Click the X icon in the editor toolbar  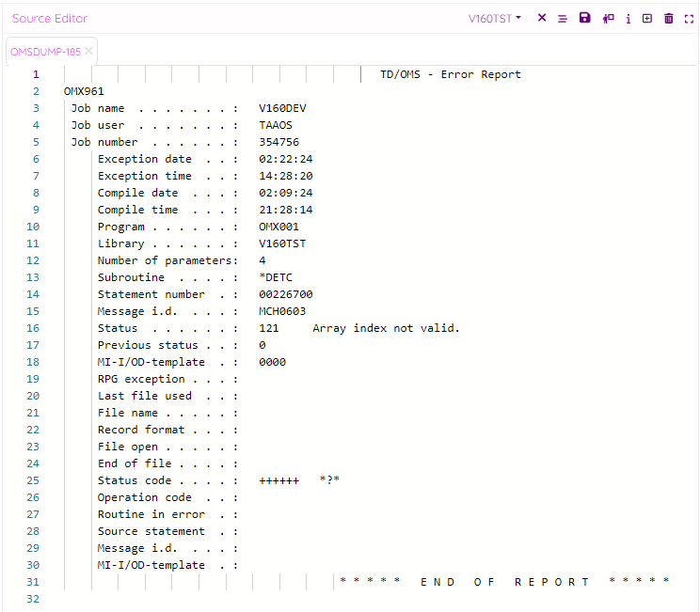pyautogui.click(x=542, y=18)
